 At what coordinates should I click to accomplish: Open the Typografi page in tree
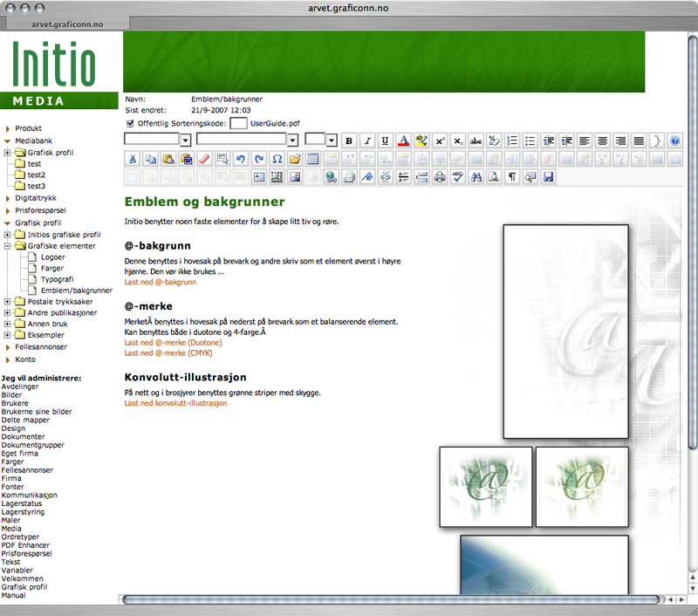pyautogui.click(x=57, y=279)
